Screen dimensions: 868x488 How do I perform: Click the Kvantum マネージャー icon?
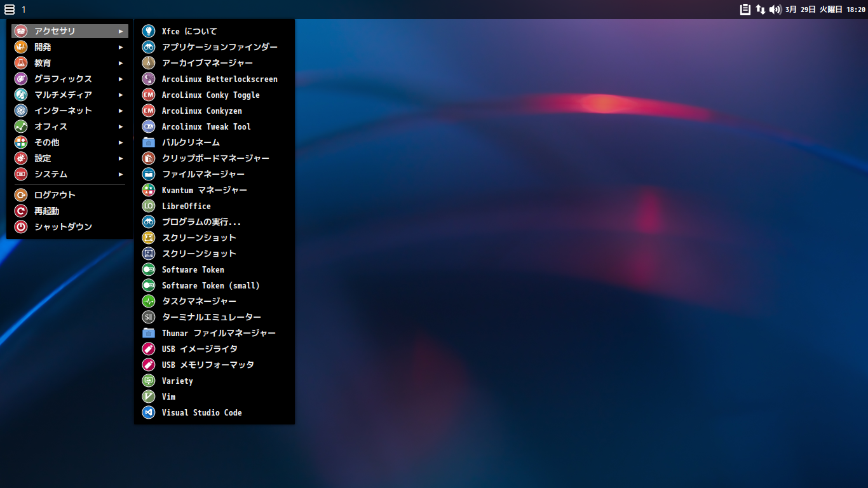148,190
